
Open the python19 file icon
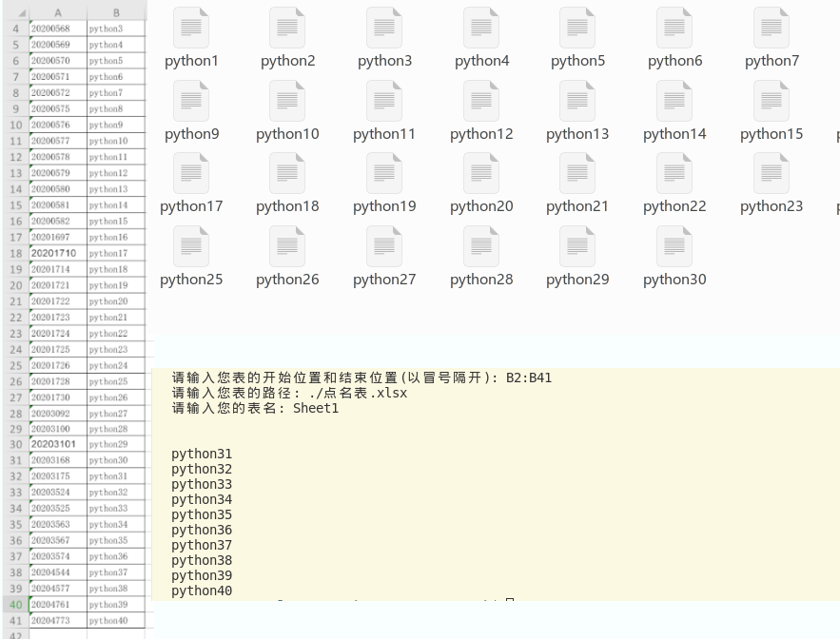(x=384, y=174)
